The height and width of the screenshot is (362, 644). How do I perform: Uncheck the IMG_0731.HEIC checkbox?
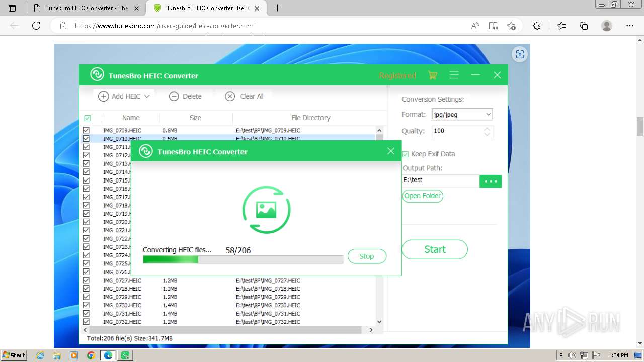(86, 313)
